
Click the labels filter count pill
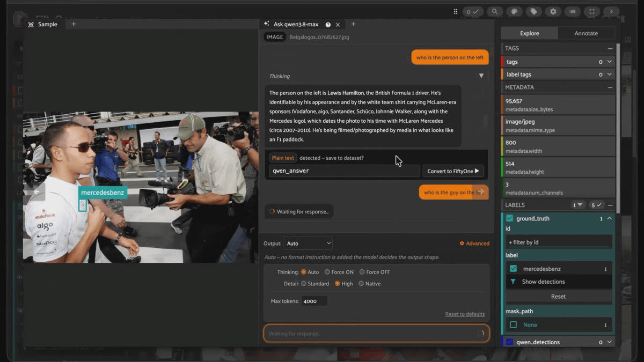(578, 205)
